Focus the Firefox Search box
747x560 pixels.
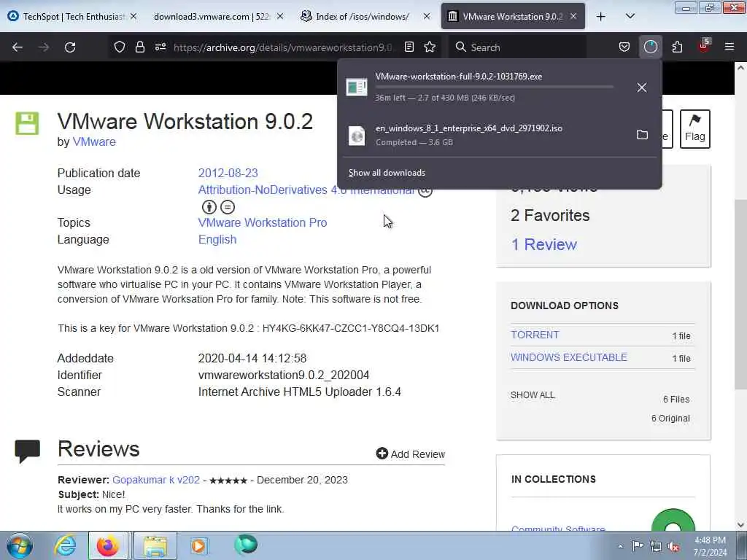(x=517, y=47)
